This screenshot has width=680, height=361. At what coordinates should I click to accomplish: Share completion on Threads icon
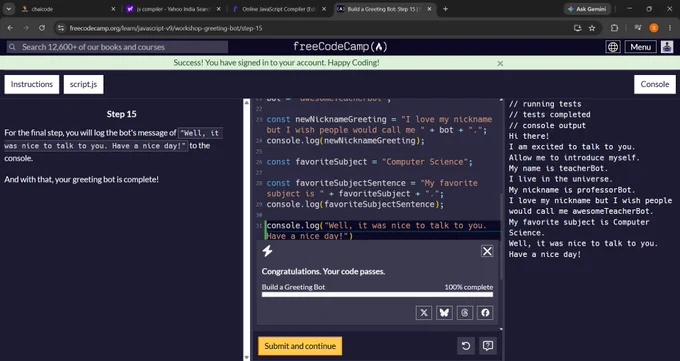(464, 312)
